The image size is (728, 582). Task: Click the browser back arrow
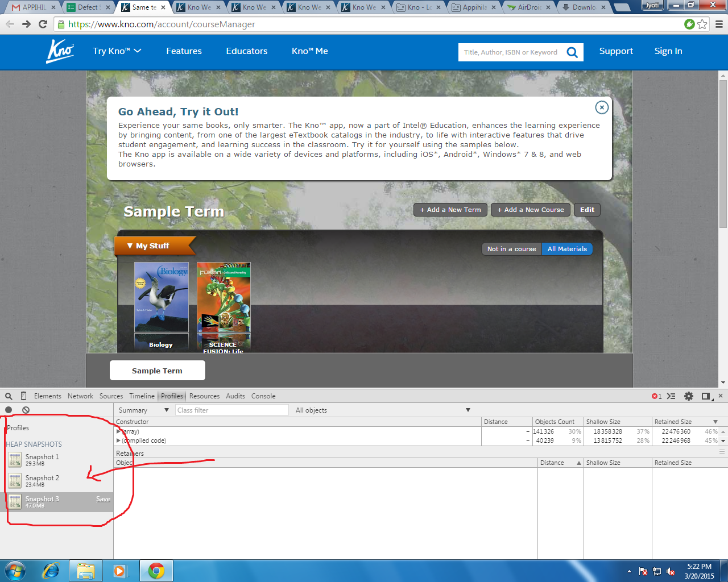(x=10, y=24)
